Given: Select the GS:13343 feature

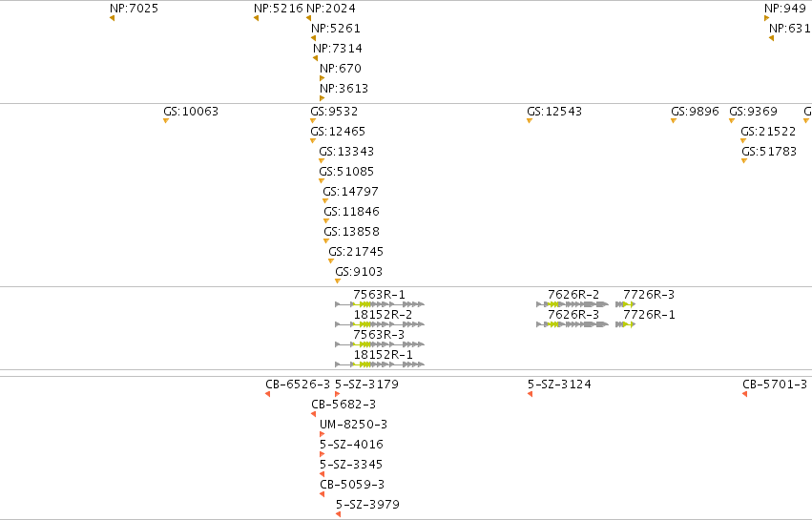Looking at the screenshot, I should (346, 152).
